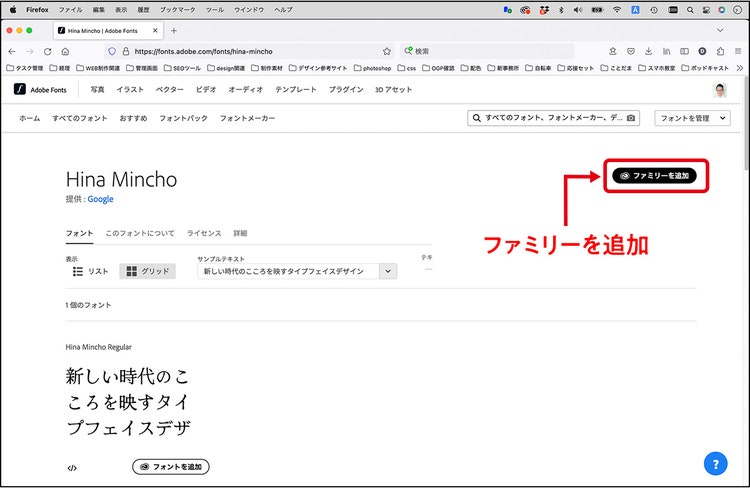Open the おすすめ navigation link
The height and width of the screenshot is (488, 750).
133,118
